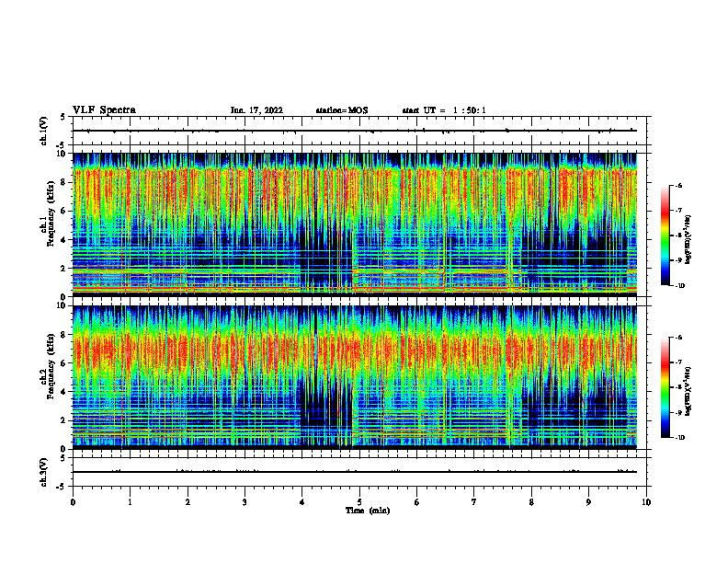
Task: Click the "ch.1(V)" waveform axis label
Action: [43, 131]
